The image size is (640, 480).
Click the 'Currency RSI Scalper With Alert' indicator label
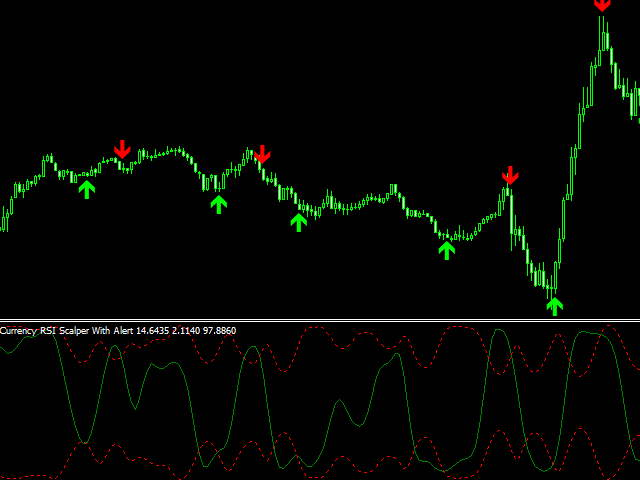67,331
